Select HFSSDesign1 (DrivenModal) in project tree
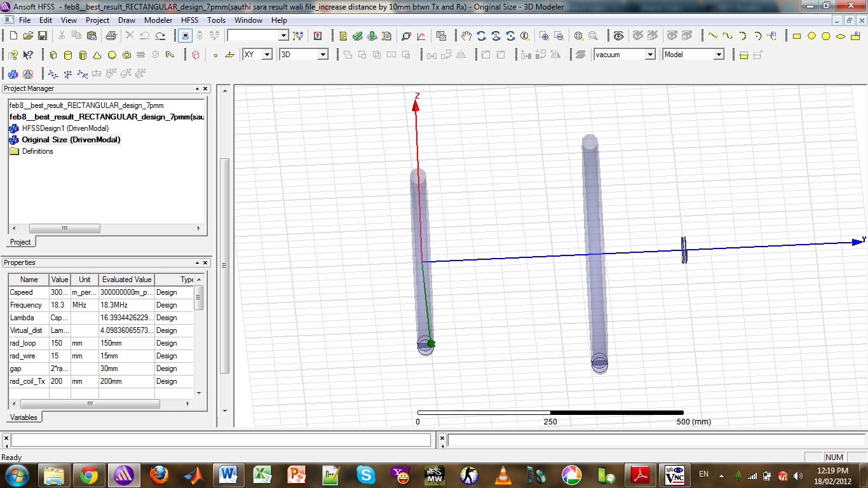 (x=64, y=128)
